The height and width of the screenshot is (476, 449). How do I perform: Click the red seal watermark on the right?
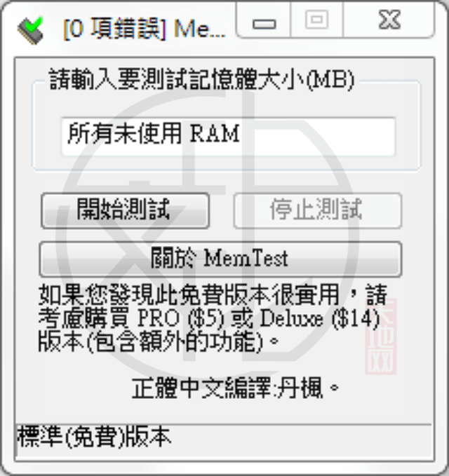381,336
